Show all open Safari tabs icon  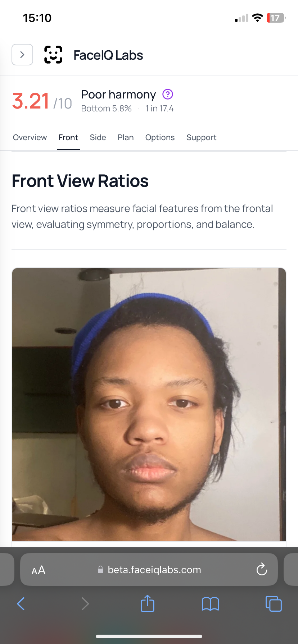coord(274,603)
